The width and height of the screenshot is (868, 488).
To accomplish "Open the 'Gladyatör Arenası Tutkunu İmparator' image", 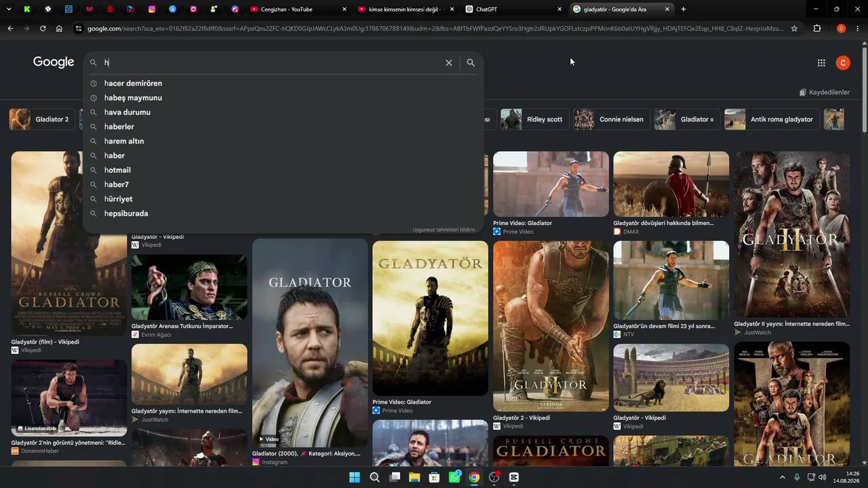I will coord(189,287).
